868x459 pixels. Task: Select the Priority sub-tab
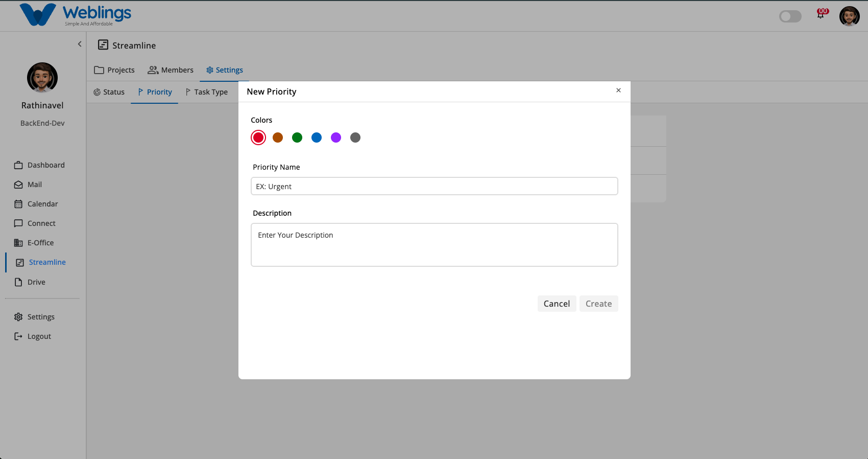click(x=155, y=92)
